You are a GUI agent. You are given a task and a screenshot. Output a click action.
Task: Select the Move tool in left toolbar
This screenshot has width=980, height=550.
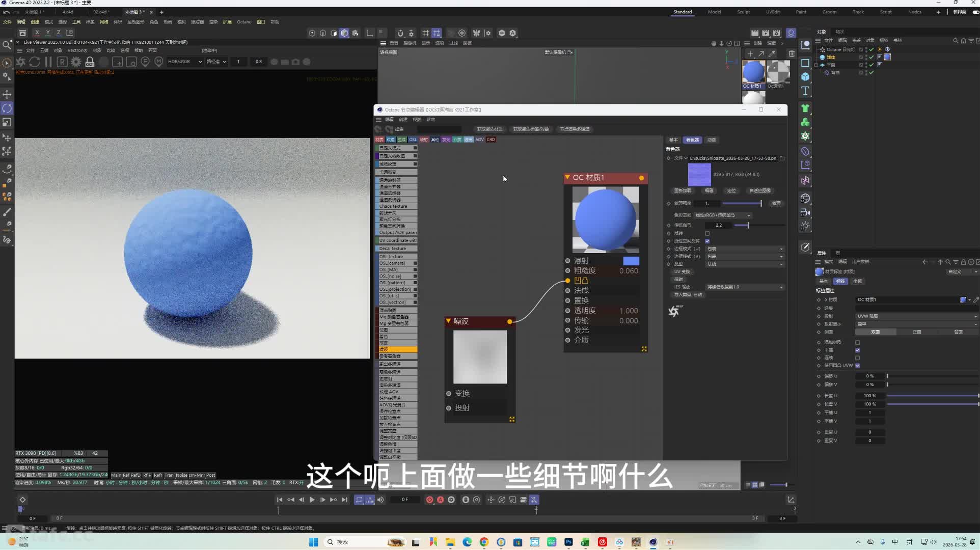pos(7,94)
